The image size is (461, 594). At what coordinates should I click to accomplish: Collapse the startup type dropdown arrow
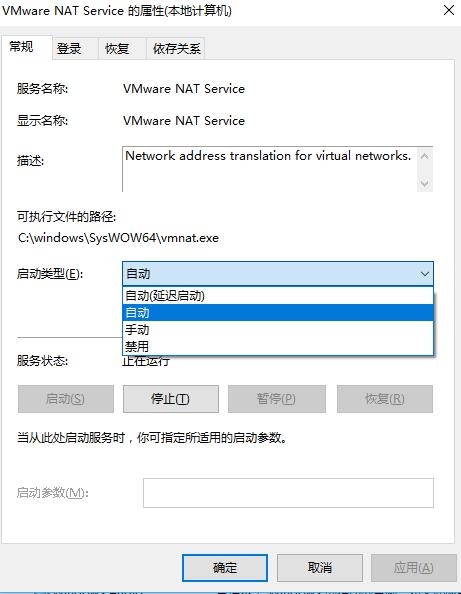click(425, 274)
